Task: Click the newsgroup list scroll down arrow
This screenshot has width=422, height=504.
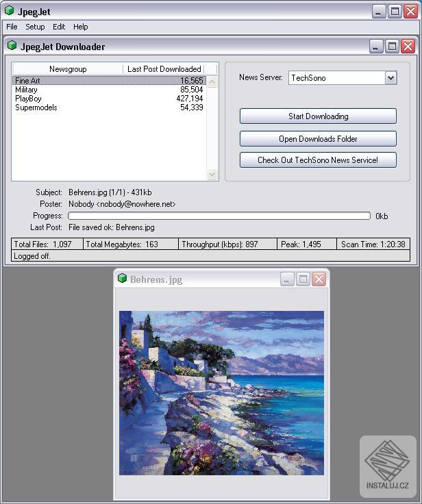Action: click(212, 174)
